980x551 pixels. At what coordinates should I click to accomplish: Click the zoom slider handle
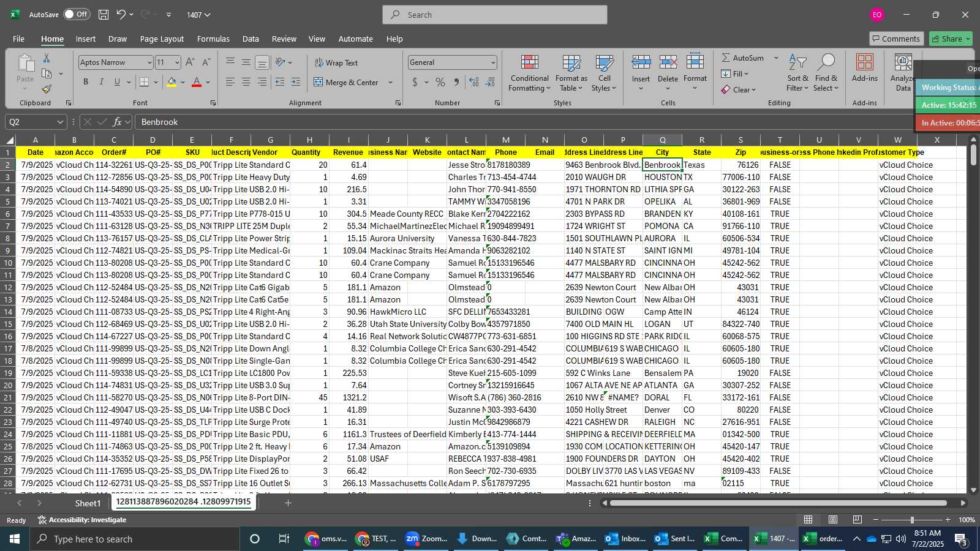click(912, 520)
